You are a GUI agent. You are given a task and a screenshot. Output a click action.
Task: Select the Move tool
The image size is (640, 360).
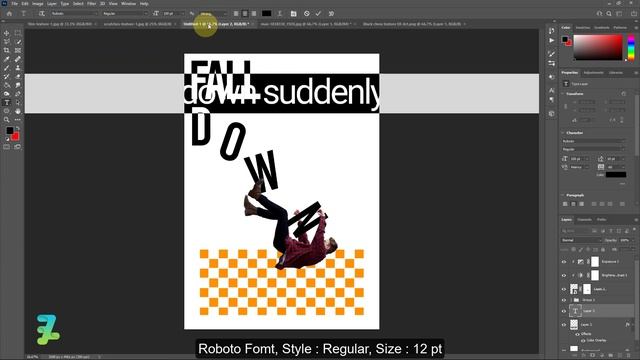point(7,33)
